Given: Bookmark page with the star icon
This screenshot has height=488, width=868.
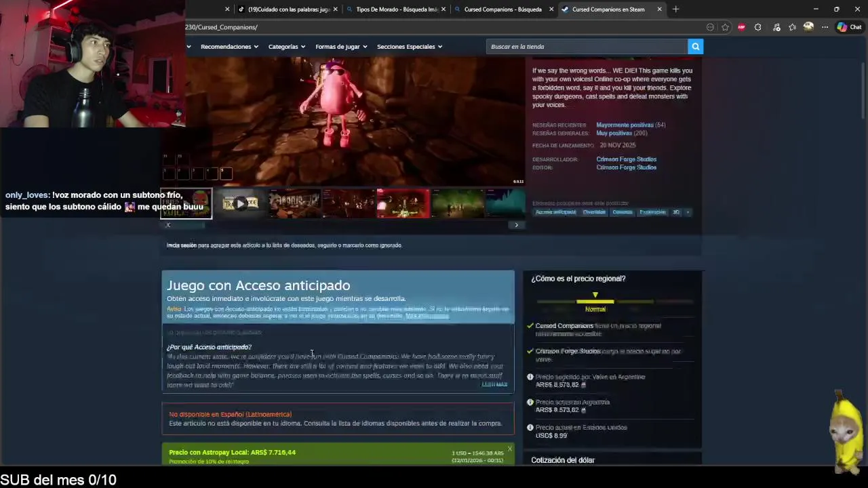Looking at the screenshot, I should coord(726,27).
